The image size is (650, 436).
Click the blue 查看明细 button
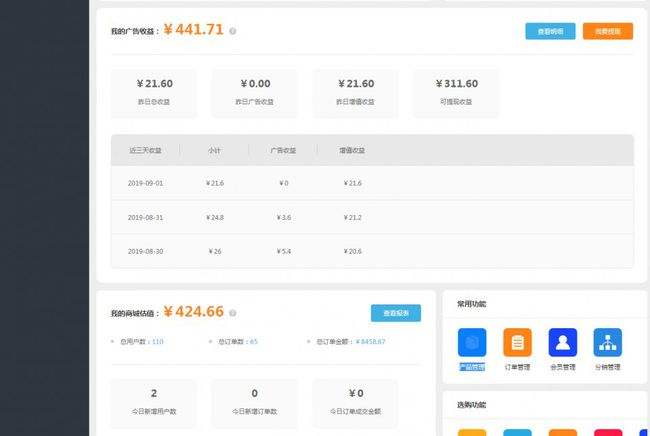550,31
